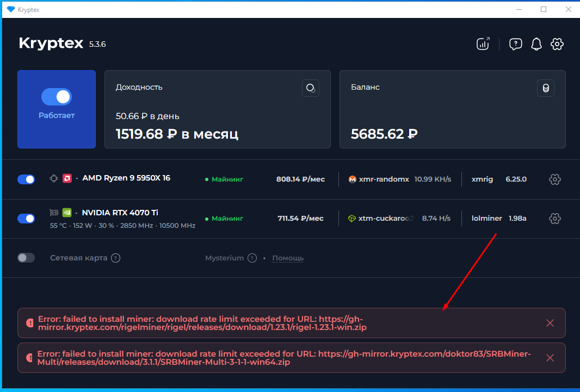Disable mining on AMD Ryzen 9 5950X
The image size is (580, 392).
[26, 179]
